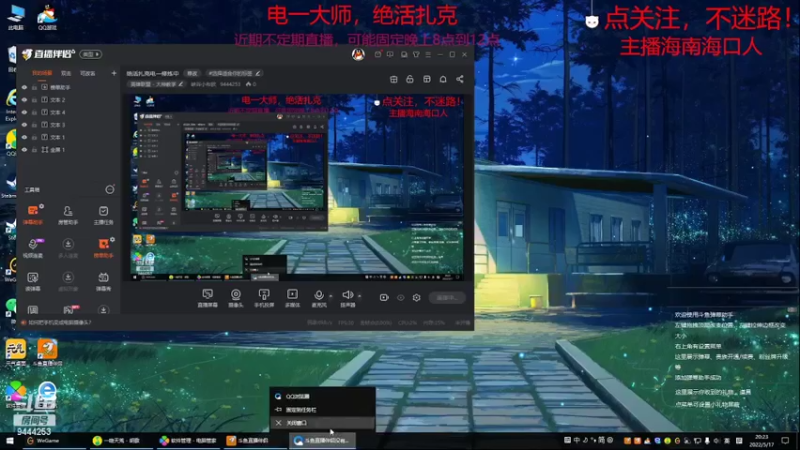Screen dimensions: 800x450
Task: Toggle visibility of 文本 4 layer
Action: click(24, 112)
